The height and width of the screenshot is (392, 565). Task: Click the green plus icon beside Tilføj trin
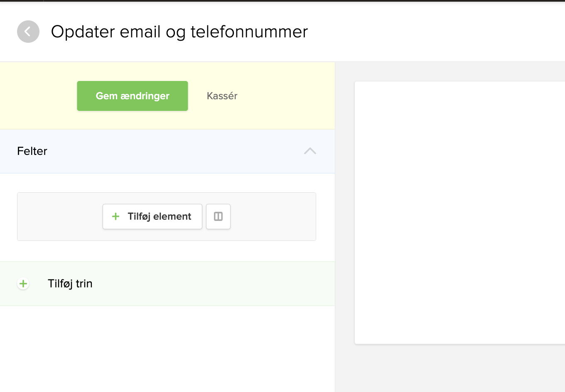pyautogui.click(x=23, y=284)
